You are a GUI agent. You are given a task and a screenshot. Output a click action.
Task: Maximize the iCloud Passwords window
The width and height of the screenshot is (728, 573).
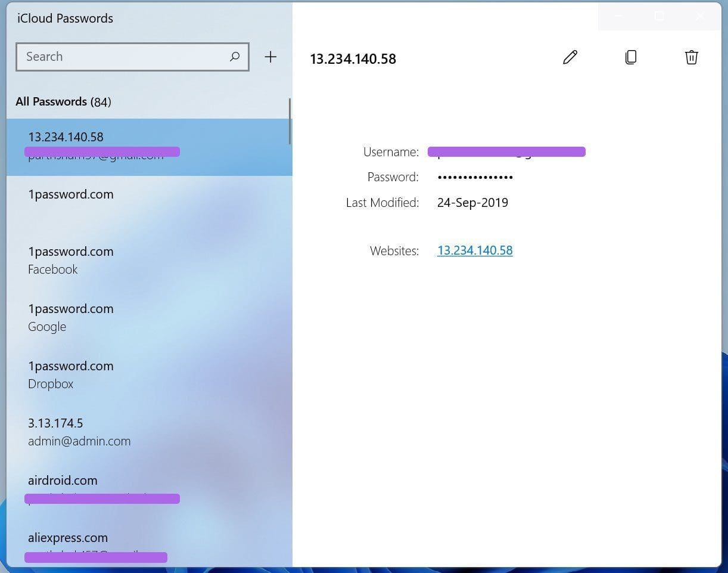[659, 17]
